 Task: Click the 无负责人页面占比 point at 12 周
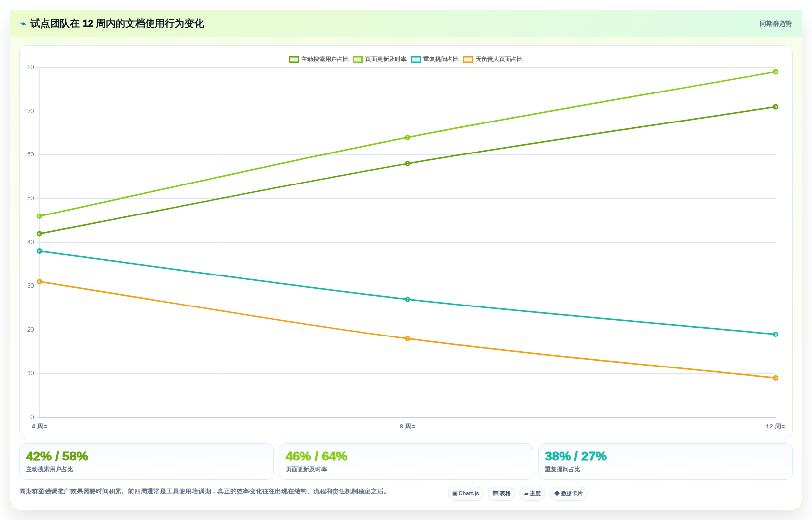(776, 378)
